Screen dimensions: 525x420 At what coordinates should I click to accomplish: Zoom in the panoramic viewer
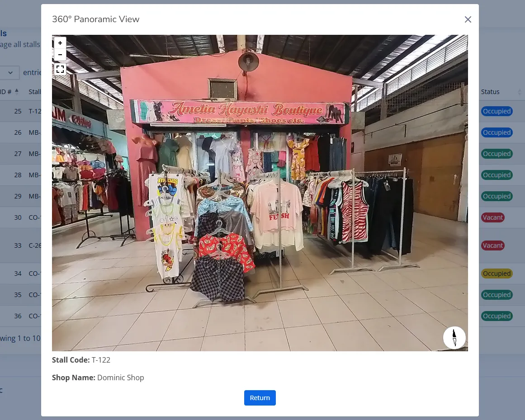click(x=60, y=43)
